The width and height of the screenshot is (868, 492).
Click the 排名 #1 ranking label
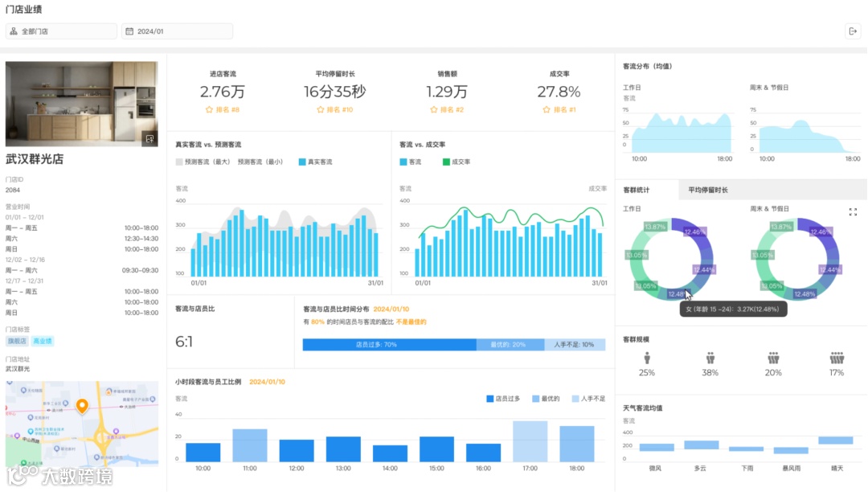click(565, 109)
